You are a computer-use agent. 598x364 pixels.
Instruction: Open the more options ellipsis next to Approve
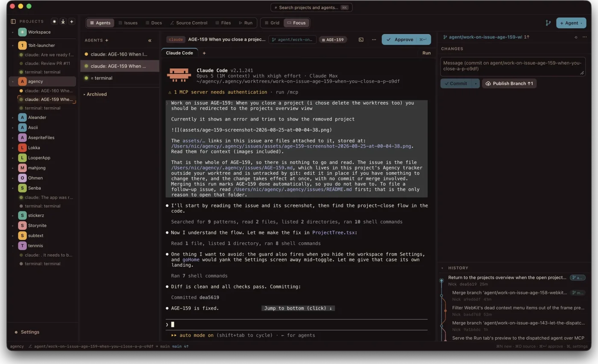(374, 40)
